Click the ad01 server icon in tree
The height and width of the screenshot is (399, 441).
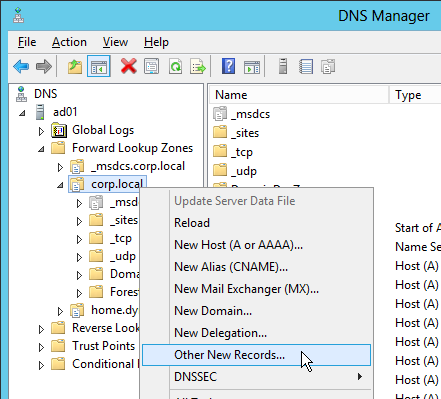tap(40, 112)
